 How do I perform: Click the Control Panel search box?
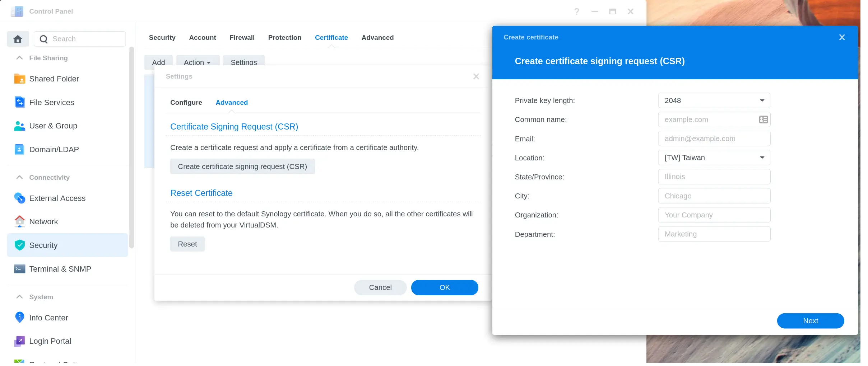pos(80,39)
